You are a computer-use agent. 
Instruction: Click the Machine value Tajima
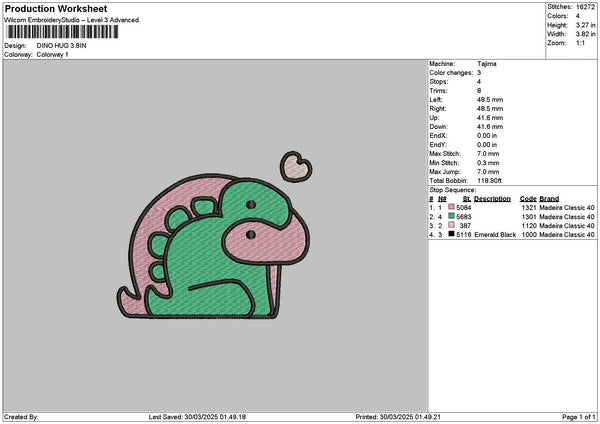(x=487, y=64)
